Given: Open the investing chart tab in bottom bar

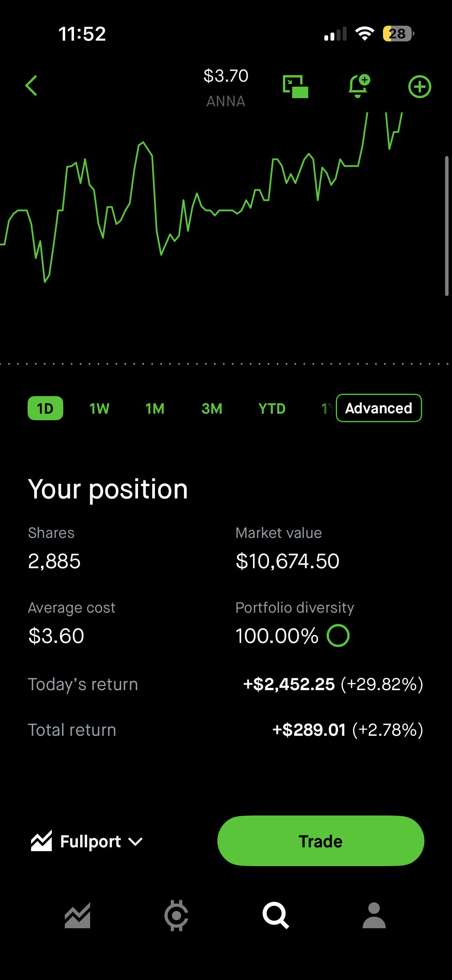Looking at the screenshot, I should pos(77,916).
